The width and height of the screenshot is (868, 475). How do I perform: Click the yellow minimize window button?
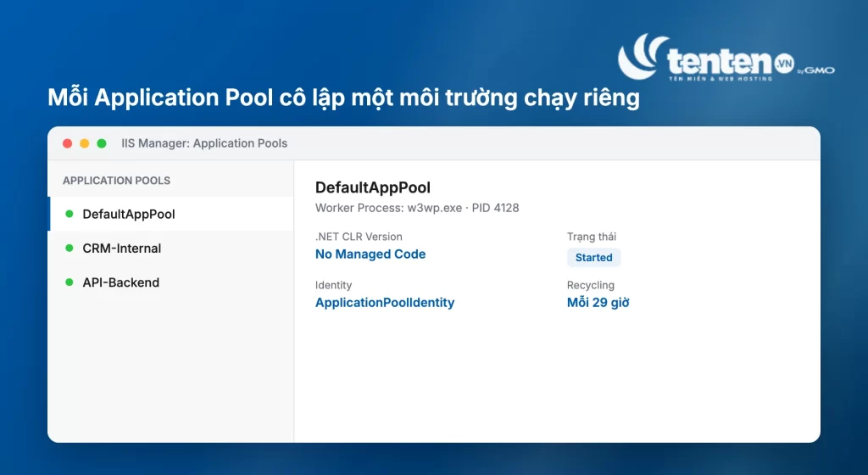[x=85, y=143]
